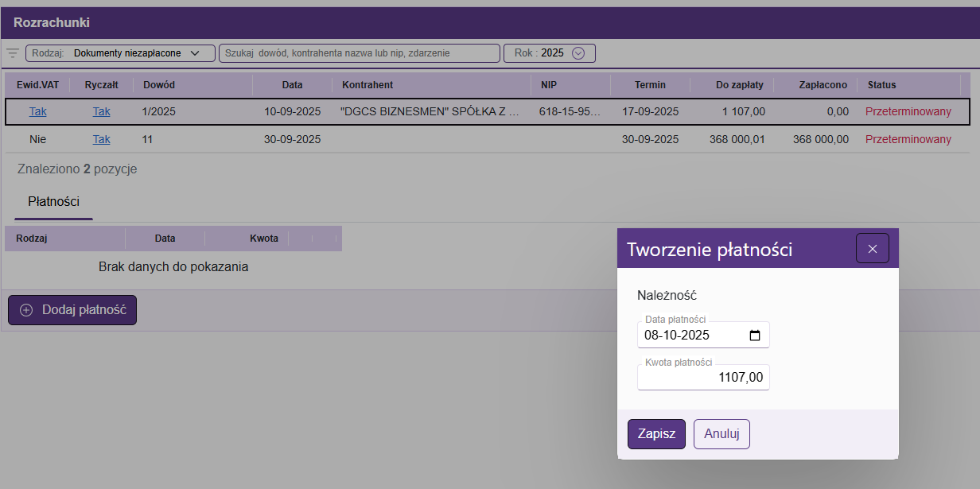Switch to the Płatności tab

(53, 202)
